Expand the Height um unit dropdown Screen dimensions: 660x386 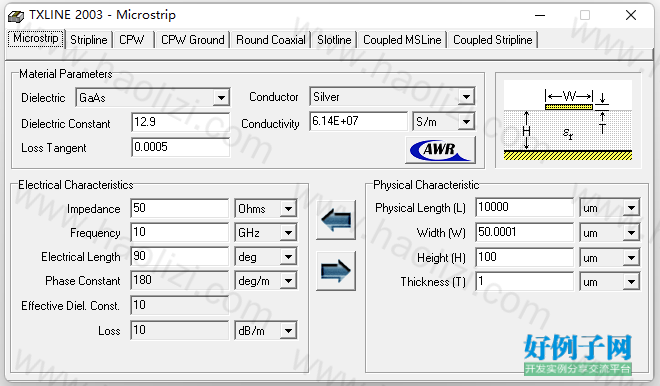(x=631, y=258)
